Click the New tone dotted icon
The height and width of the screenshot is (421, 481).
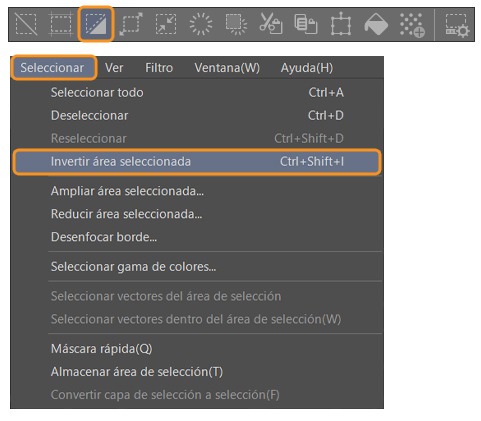(x=412, y=25)
